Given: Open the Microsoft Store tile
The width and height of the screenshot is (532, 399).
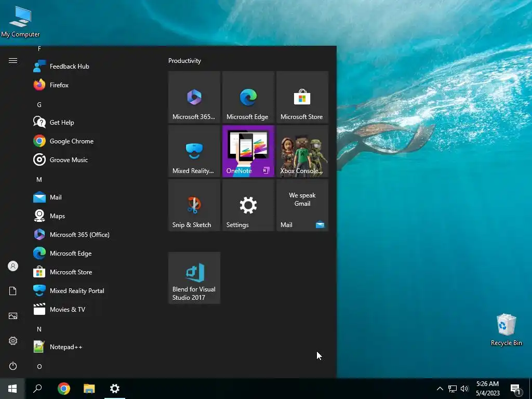Looking at the screenshot, I should 302,97.
